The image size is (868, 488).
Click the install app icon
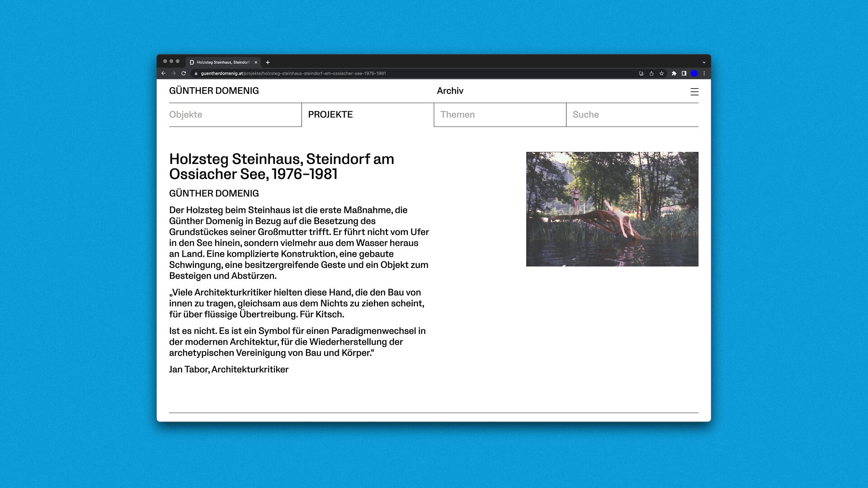[641, 73]
